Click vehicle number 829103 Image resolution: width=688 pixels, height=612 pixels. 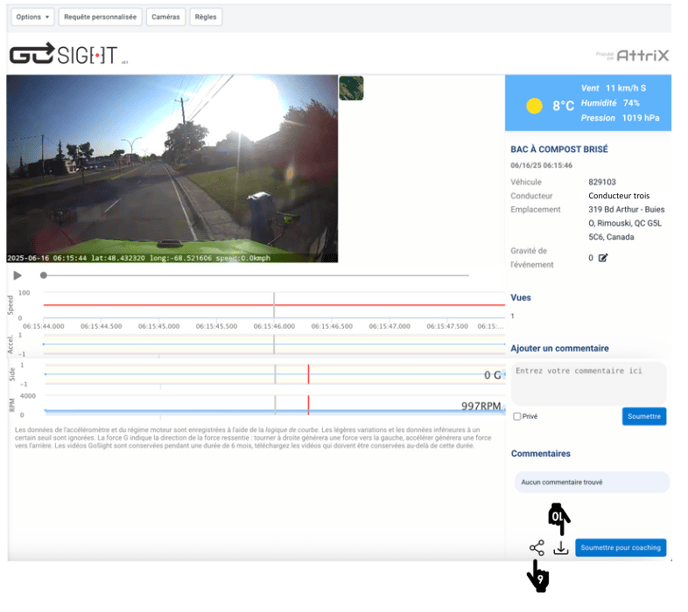pos(602,182)
